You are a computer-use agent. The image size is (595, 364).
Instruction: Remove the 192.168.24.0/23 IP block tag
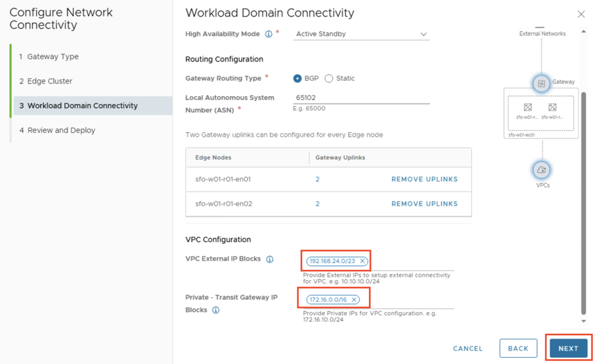tap(362, 261)
